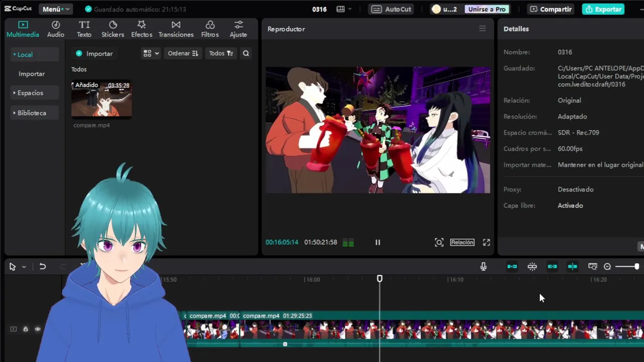Screen dimensions: 644x362
Task: Click the CapCut logo
Action: pos(18,9)
